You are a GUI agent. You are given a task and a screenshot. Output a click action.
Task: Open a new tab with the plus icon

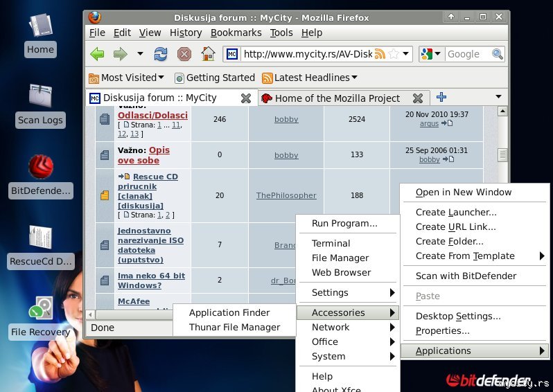point(441,96)
